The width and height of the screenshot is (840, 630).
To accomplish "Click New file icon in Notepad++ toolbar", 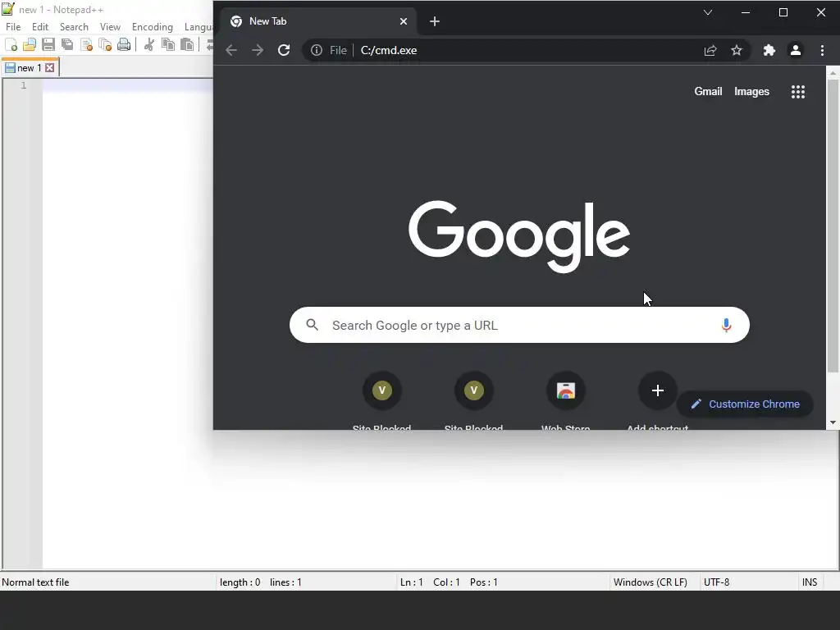I will [11, 45].
